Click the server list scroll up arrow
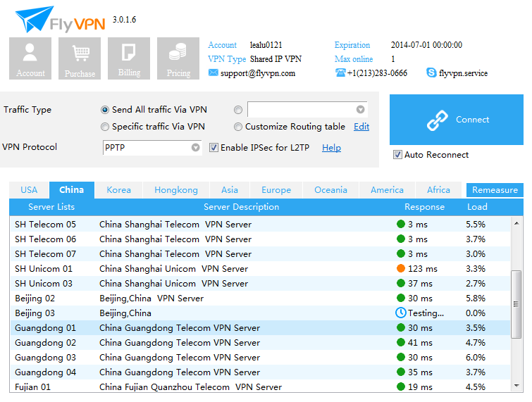Screen dimensions: 532x402 click(516, 223)
